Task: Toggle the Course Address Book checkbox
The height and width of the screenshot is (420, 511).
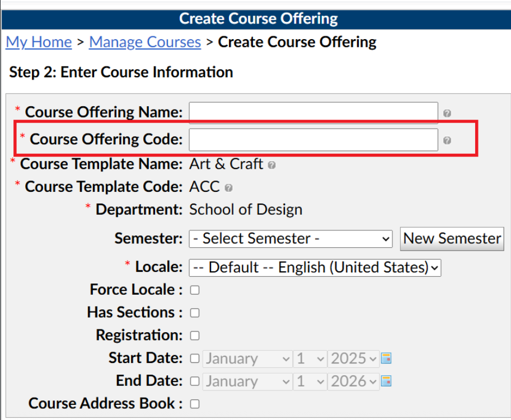Action: point(195,404)
